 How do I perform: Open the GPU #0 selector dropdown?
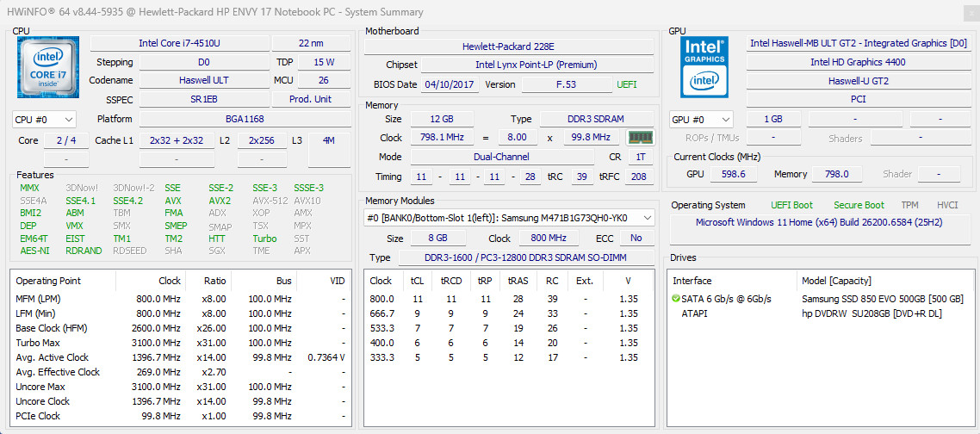coord(701,120)
